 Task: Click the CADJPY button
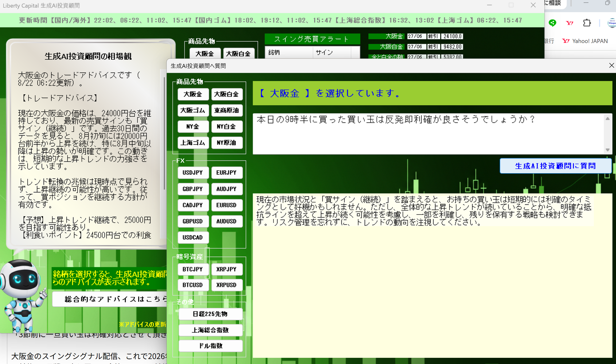click(x=193, y=205)
